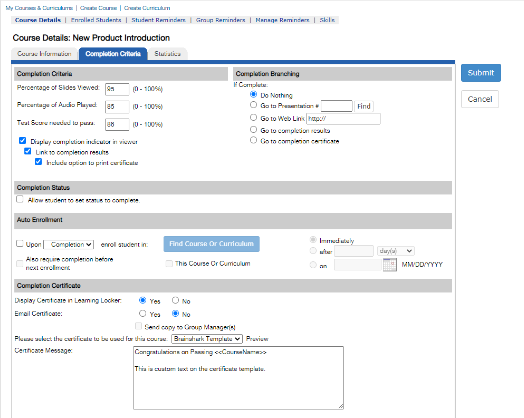Select No for Email Certificate
The image size is (524, 418).
(x=175, y=314)
